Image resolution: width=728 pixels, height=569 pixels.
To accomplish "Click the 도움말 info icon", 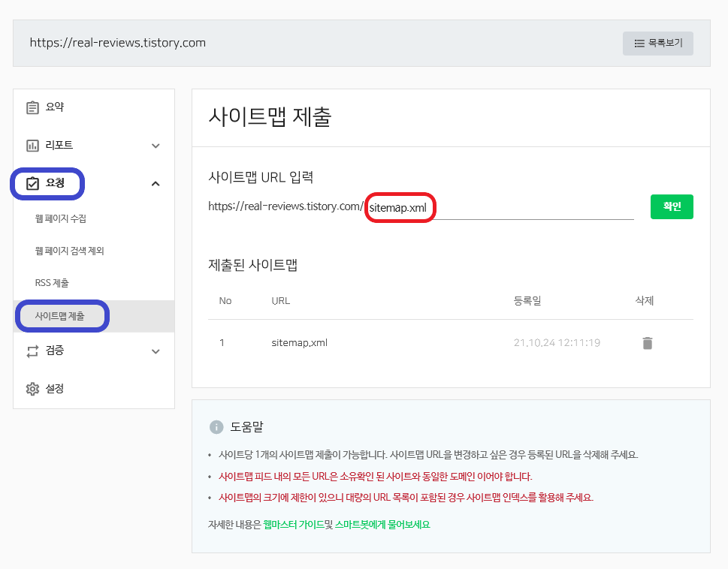I will click(x=216, y=426).
